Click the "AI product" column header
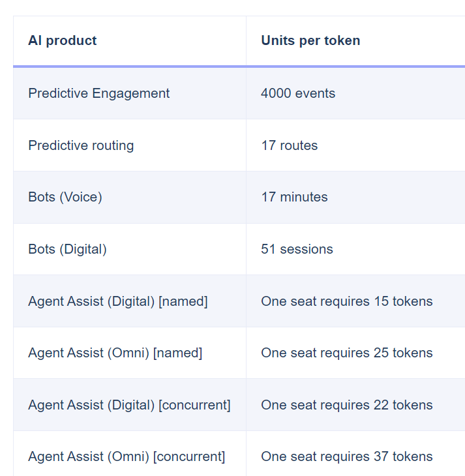Screen dimensions: 465x476 click(x=63, y=40)
